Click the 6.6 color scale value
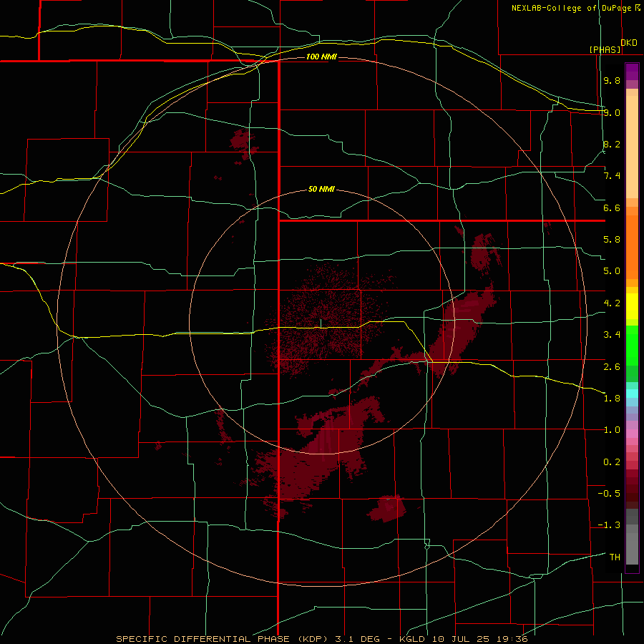 tap(612, 208)
